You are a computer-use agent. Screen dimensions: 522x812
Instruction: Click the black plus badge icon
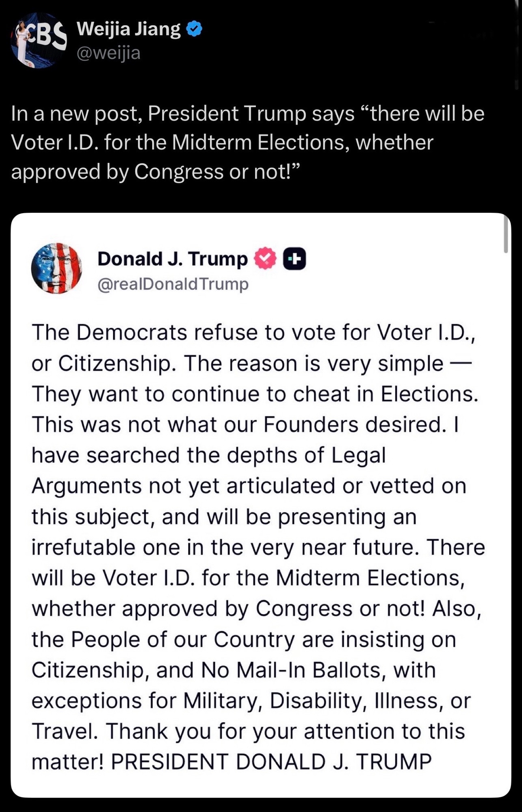[x=295, y=259]
